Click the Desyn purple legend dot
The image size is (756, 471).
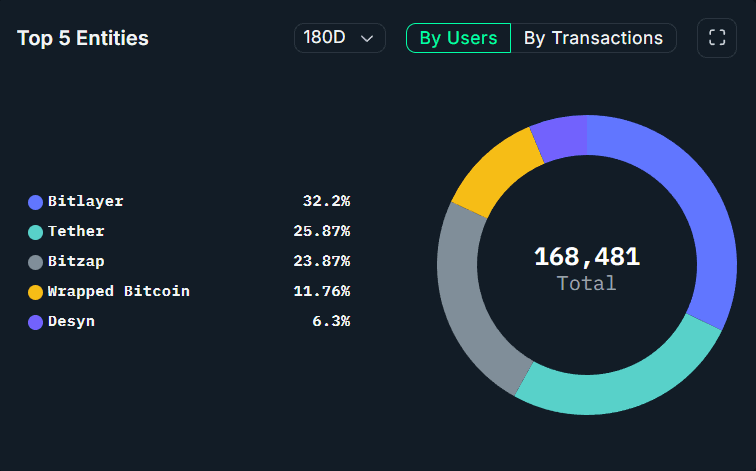tap(36, 322)
